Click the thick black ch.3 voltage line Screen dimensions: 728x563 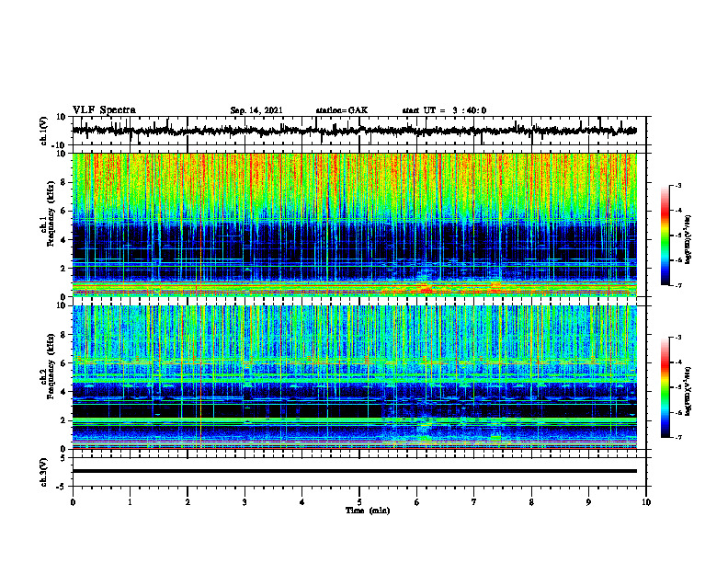coord(354,471)
